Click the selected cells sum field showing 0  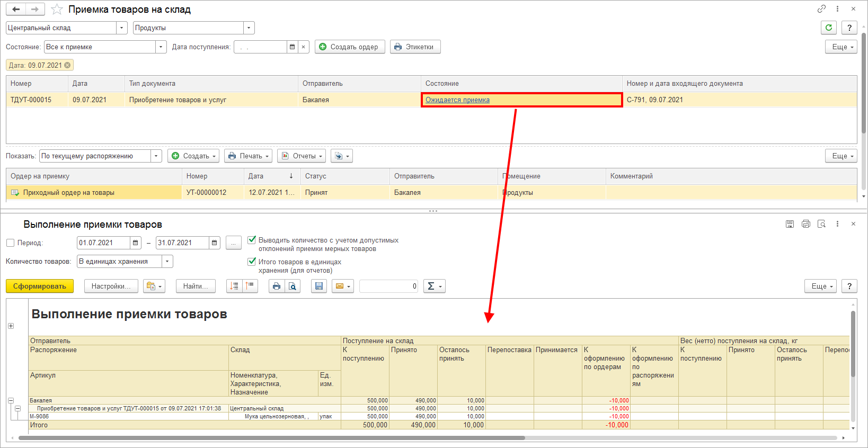click(x=389, y=286)
